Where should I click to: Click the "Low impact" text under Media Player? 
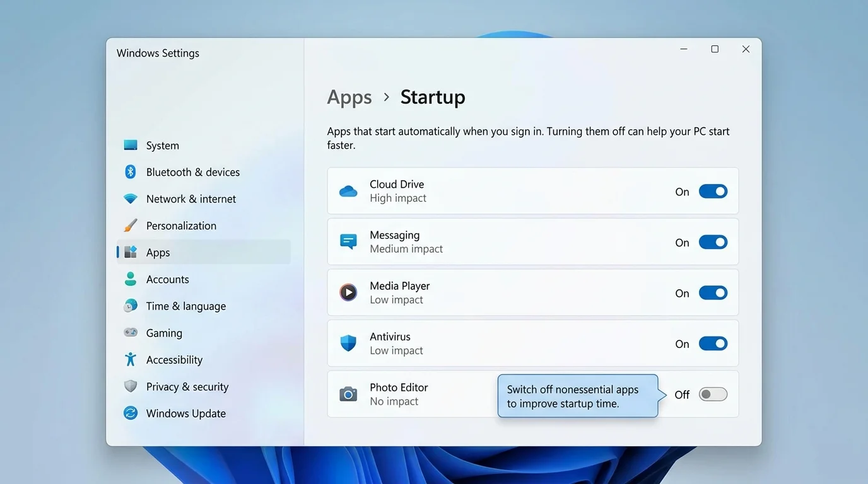tap(396, 300)
